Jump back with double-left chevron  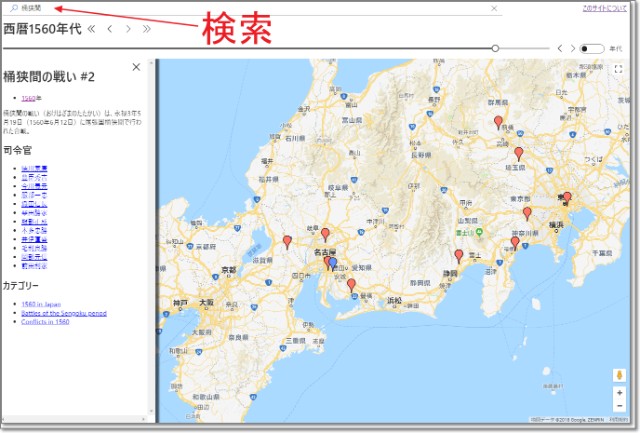point(93,29)
